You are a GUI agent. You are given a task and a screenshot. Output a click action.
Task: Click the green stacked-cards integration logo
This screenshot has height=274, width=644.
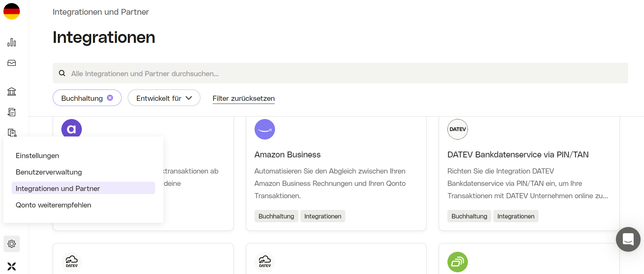pyautogui.click(x=458, y=262)
